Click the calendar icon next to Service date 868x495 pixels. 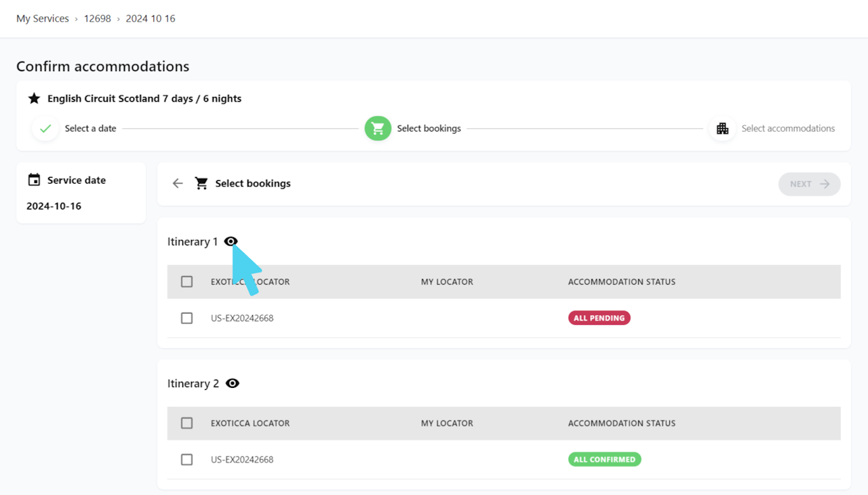(x=34, y=180)
